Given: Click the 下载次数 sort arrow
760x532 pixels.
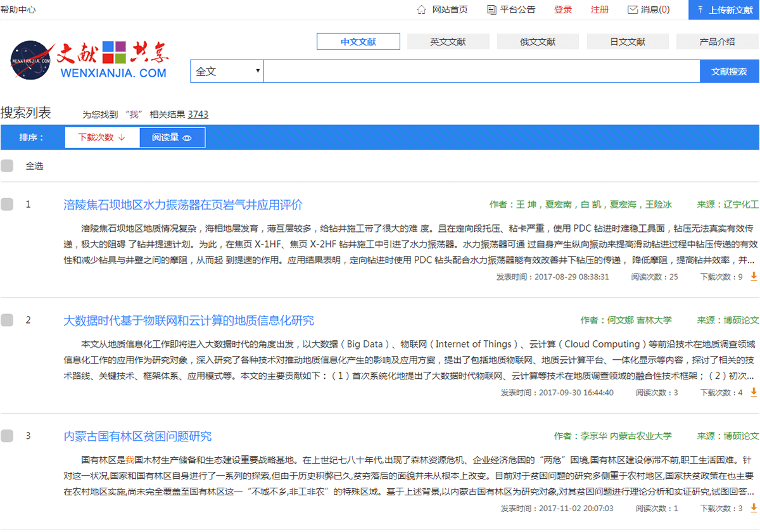Looking at the screenshot, I should tap(120, 137).
